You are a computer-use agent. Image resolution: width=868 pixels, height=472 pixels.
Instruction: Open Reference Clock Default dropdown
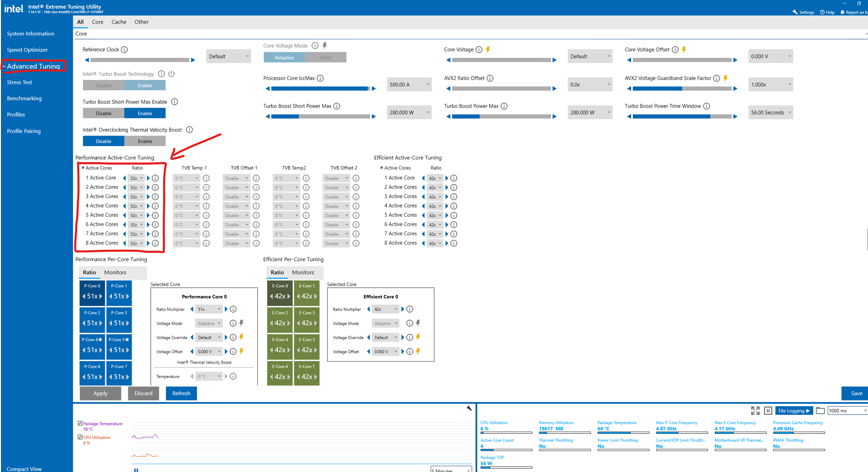pyautogui.click(x=229, y=56)
